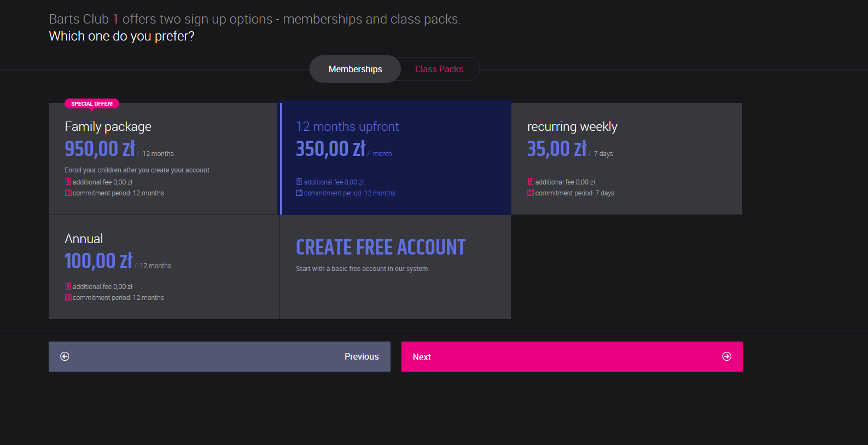Choose the 12 months upfront plan
This screenshot has width=868, height=445.
pyautogui.click(x=395, y=159)
